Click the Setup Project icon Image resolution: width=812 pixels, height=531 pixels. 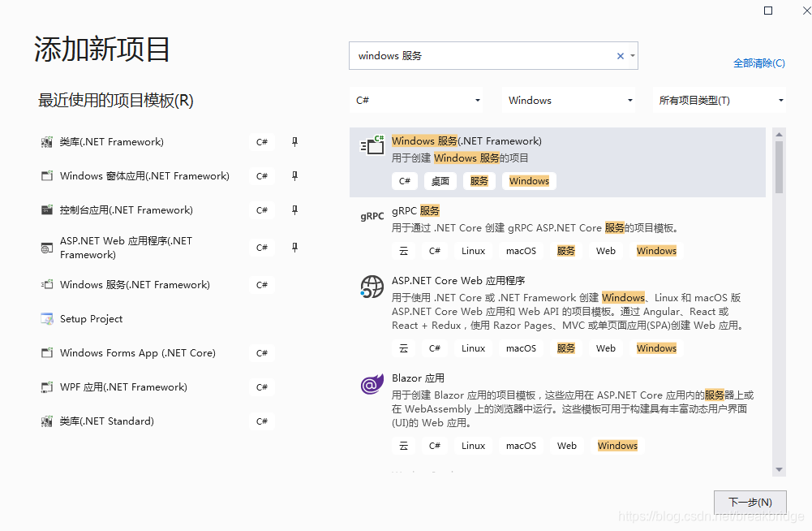point(46,319)
